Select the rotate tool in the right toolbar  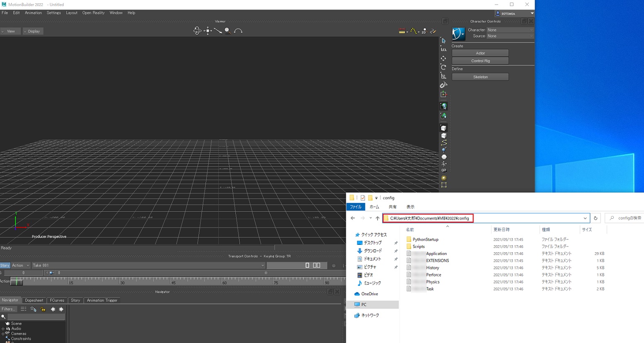[443, 67]
